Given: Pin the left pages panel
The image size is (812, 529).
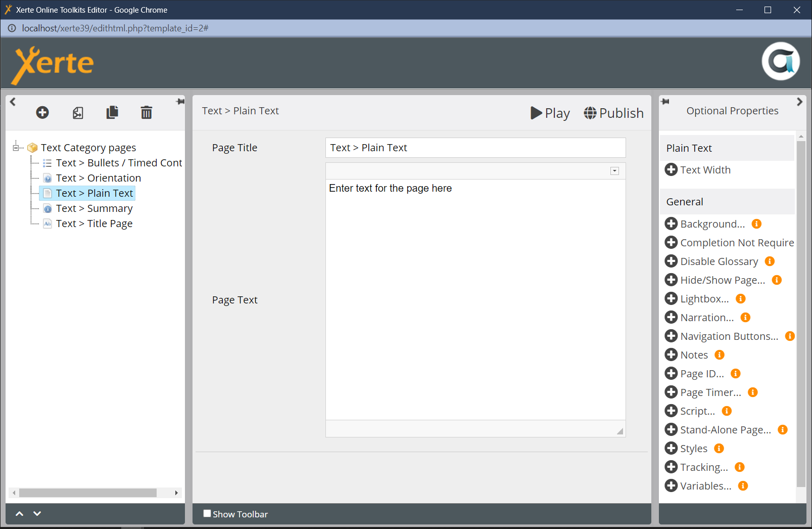Looking at the screenshot, I should [180, 102].
